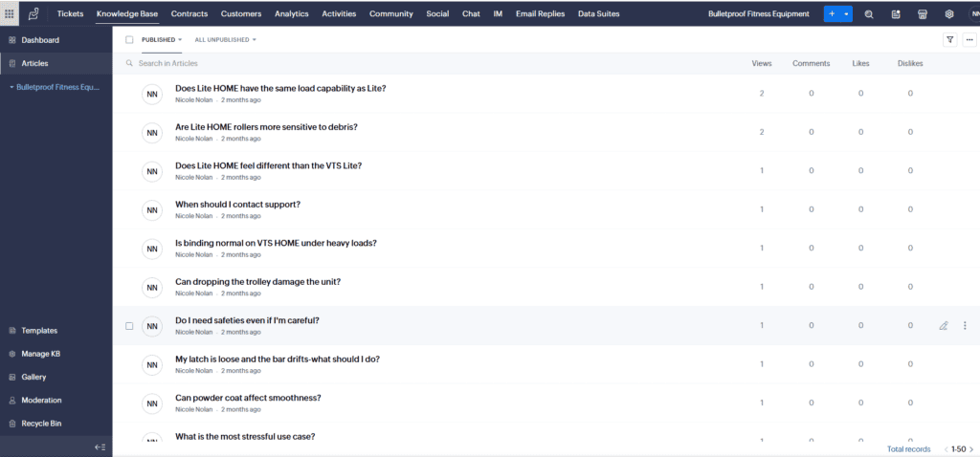Collapse the left sidebar with arrow icon
The image size is (980, 457).
(x=100, y=447)
